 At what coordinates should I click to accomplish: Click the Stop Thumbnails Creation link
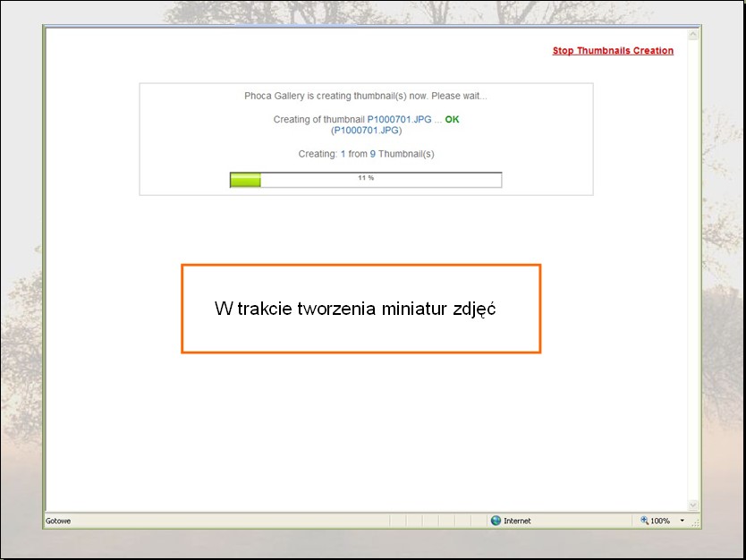(613, 51)
